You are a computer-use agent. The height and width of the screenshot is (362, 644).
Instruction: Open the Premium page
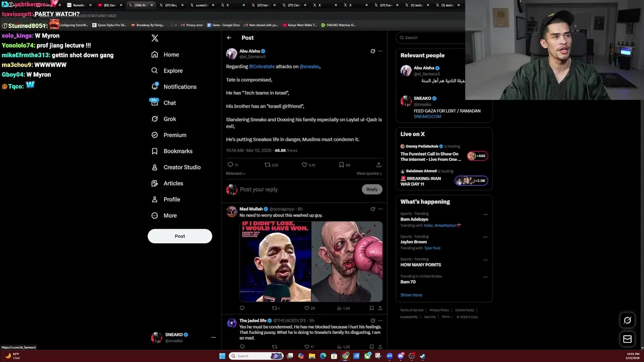tap(169, 135)
